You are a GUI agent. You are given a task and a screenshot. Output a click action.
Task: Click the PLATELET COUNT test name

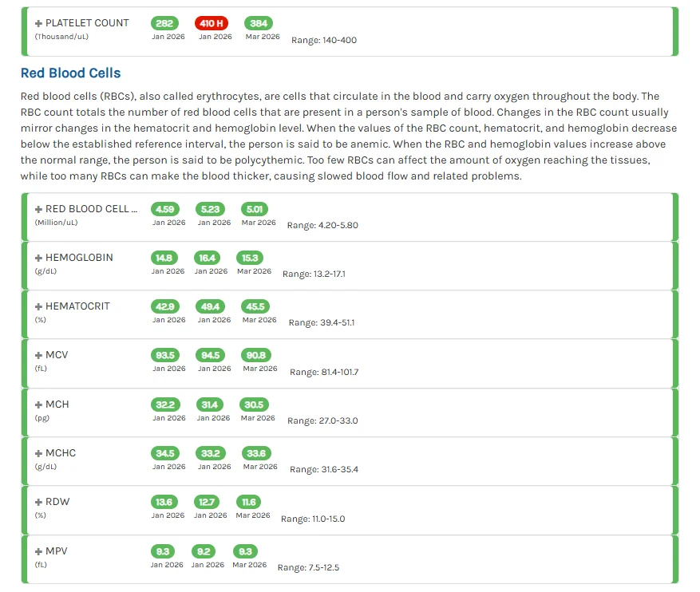tap(87, 23)
